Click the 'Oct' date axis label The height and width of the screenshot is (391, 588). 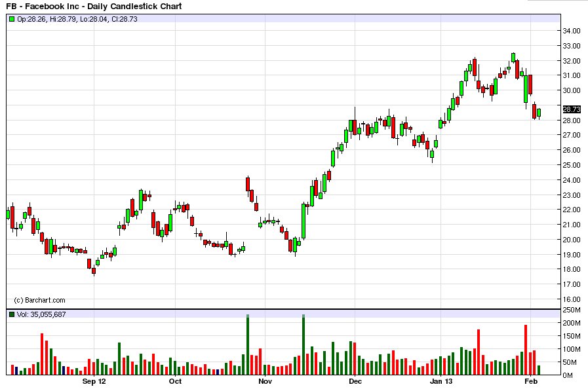click(175, 382)
